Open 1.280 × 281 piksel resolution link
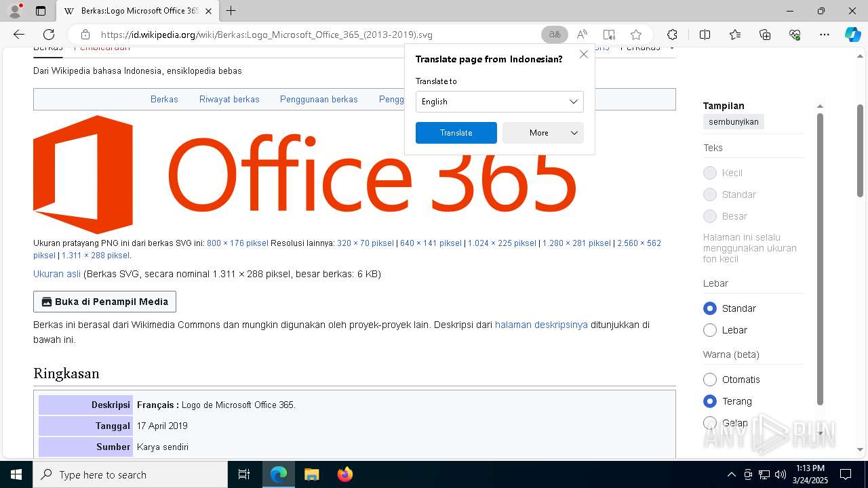The height and width of the screenshot is (488, 868). pos(576,243)
